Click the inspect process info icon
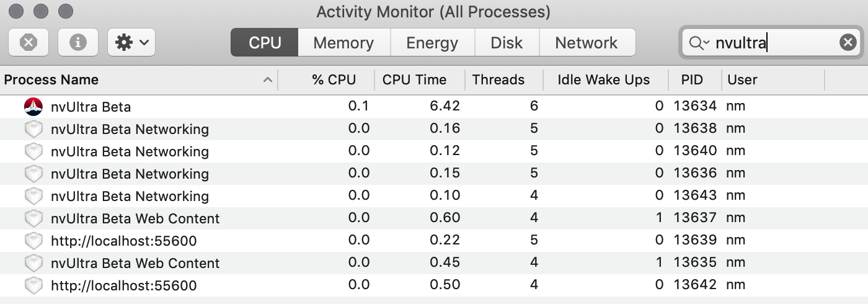 tap(77, 42)
